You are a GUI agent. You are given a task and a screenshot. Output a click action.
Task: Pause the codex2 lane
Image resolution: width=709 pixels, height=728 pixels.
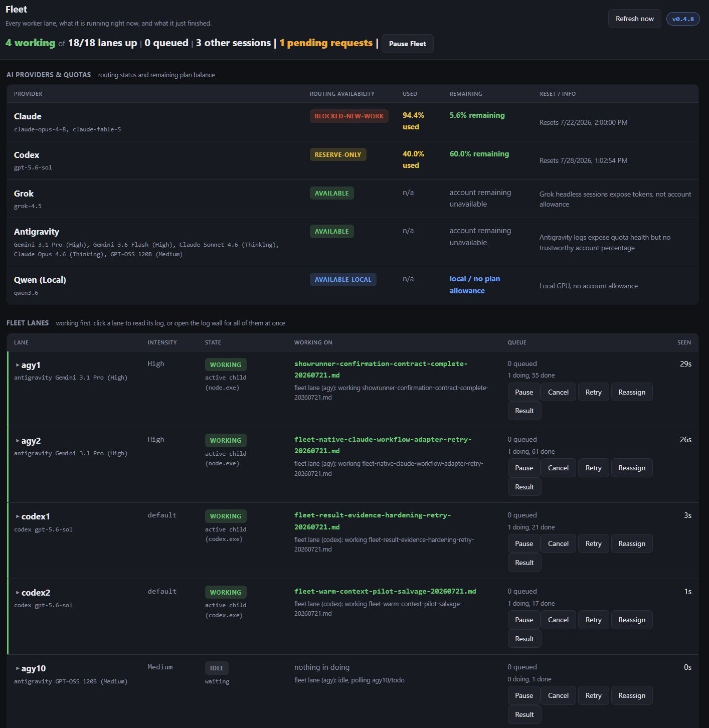pos(524,620)
